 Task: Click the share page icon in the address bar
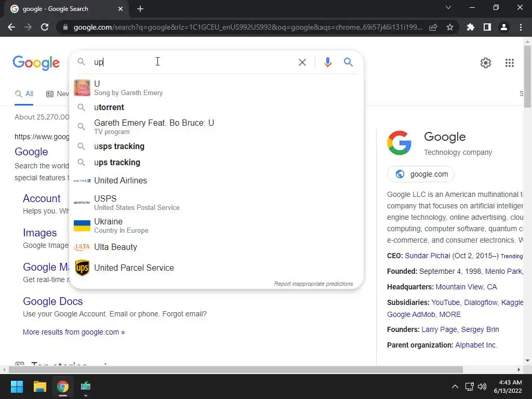(x=433, y=27)
